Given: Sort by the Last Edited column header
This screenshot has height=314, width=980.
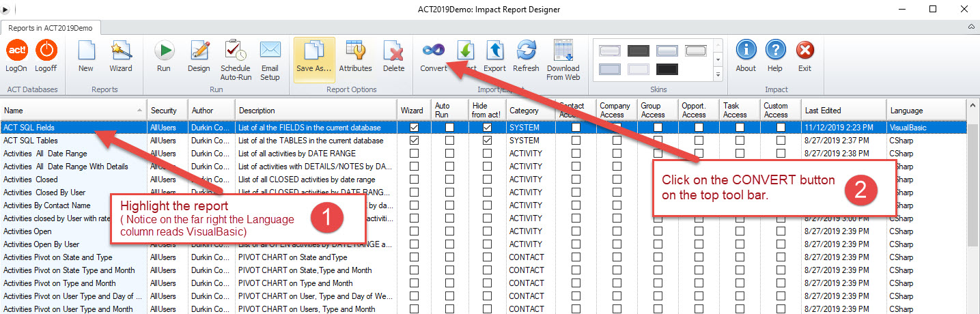Looking at the screenshot, I should pos(843,111).
